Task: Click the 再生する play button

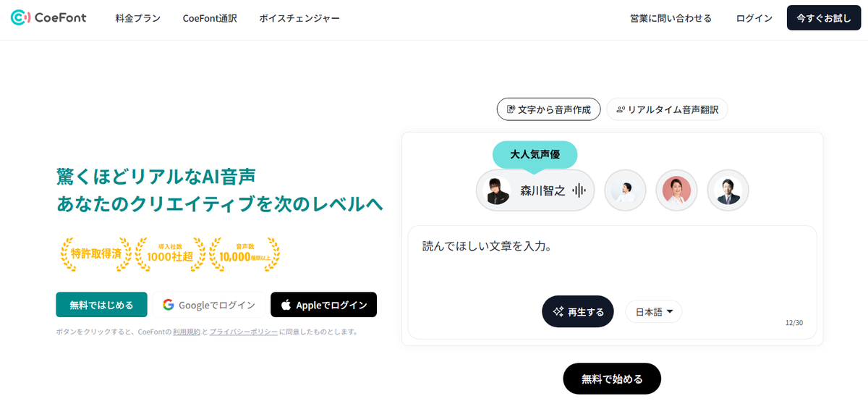Action: pos(578,311)
